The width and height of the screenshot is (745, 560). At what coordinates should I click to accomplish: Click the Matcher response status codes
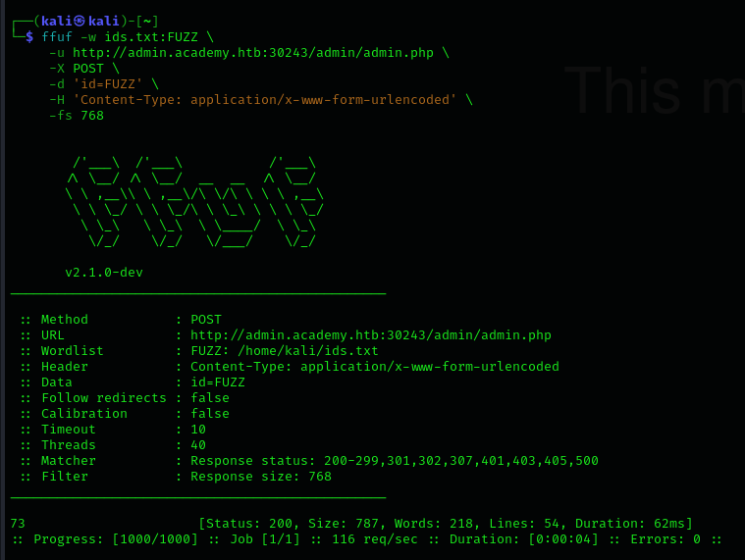pos(394,460)
